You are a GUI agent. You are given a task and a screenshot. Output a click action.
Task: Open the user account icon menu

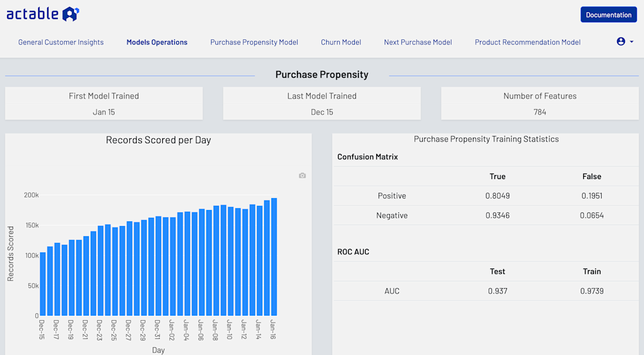click(x=621, y=42)
